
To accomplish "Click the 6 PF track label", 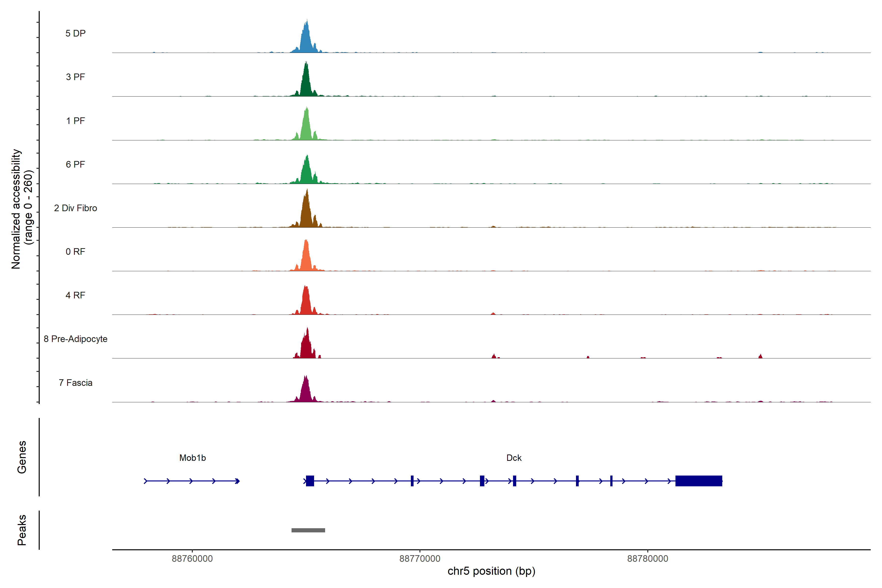I will click(x=75, y=164).
